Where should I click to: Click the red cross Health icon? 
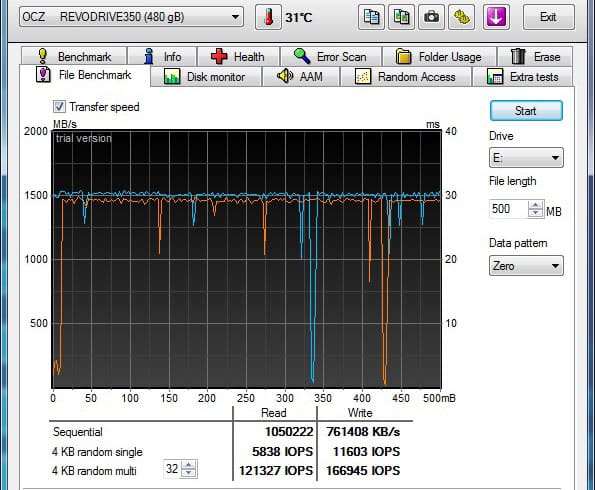pos(219,56)
